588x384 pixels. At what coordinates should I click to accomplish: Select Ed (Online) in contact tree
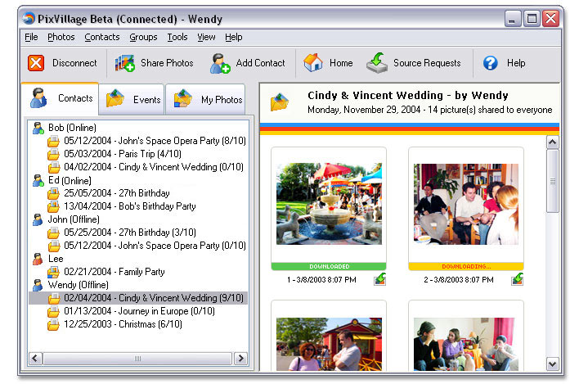pos(70,180)
